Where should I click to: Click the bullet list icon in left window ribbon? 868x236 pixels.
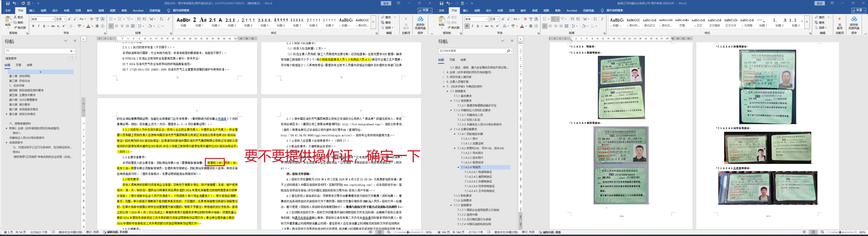tap(111, 19)
